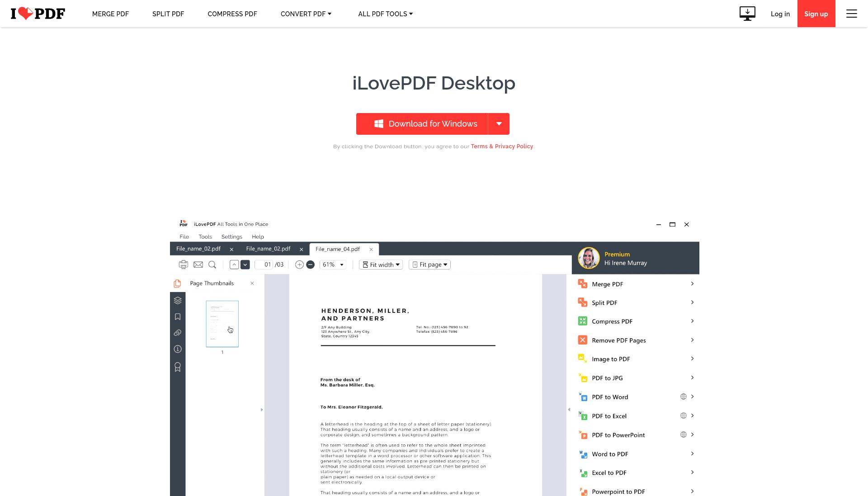Zoom in with the plus icon
Image resolution: width=868 pixels, height=496 pixels.
[x=299, y=265]
